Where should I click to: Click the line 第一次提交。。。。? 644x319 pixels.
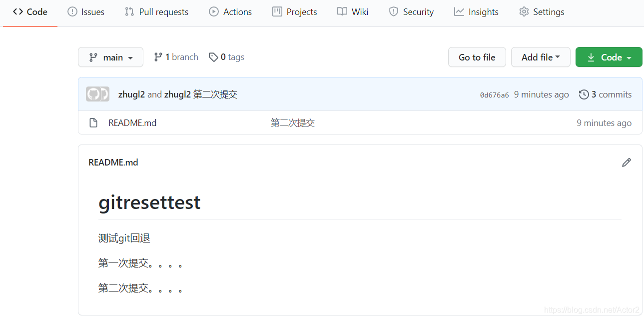pos(141,263)
